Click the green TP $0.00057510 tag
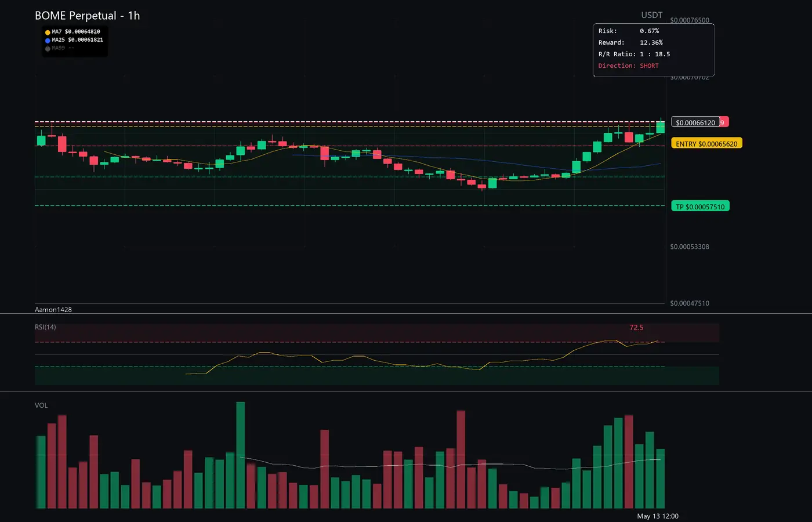 click(700, 206)
